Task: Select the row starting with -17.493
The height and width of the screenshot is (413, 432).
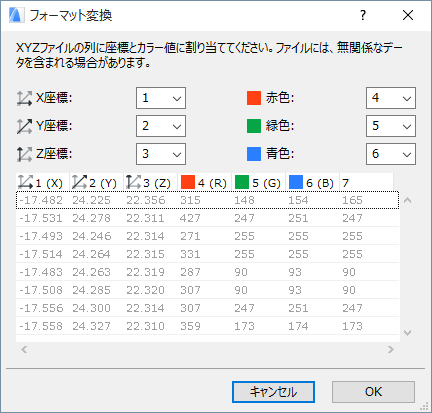Action: [207, 236]
